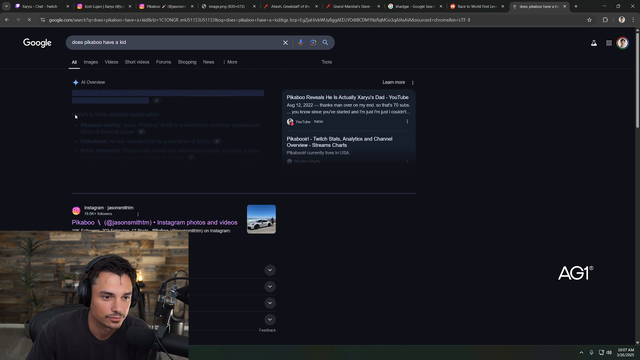This screenshot has width=640, height=360.
Task: Click the Learn more link in AI Overview
Action: 393,82
